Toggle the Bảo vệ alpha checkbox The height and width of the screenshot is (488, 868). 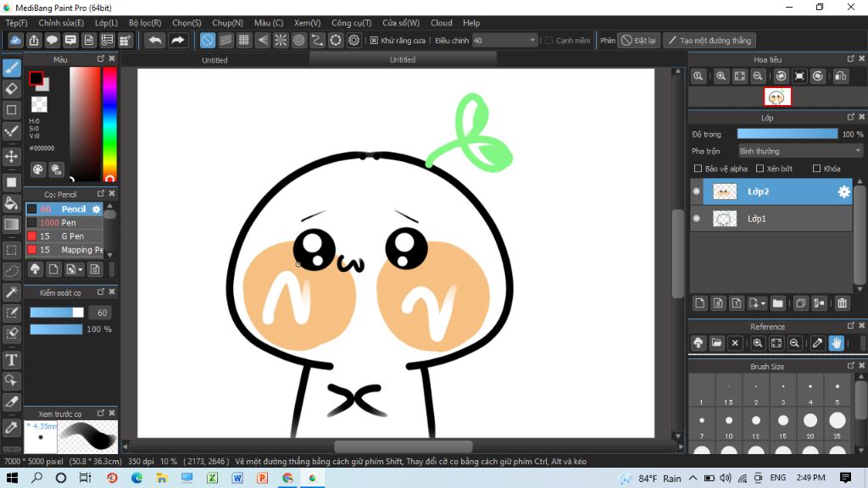698,169
